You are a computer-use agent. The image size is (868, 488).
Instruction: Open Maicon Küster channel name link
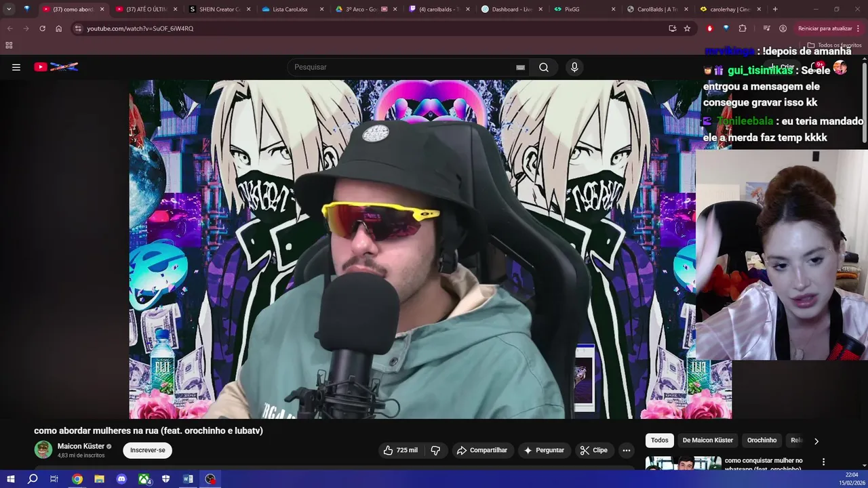tap(81, 446)
